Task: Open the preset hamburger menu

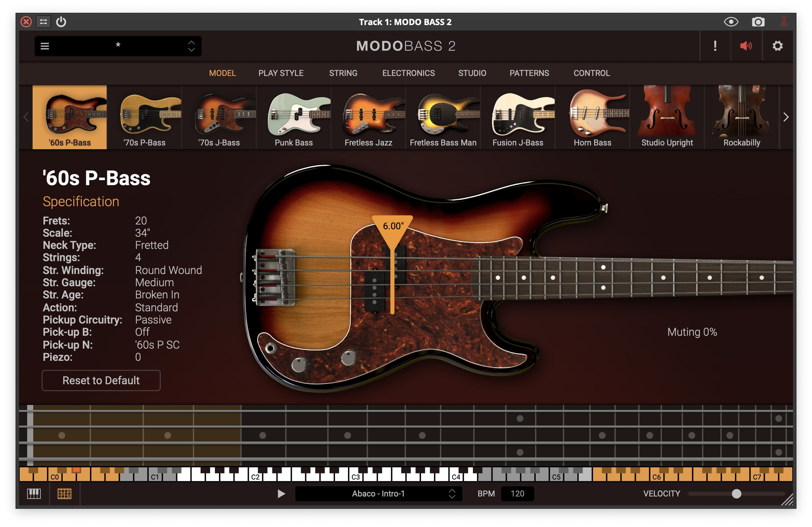Action: coord(45,46)
